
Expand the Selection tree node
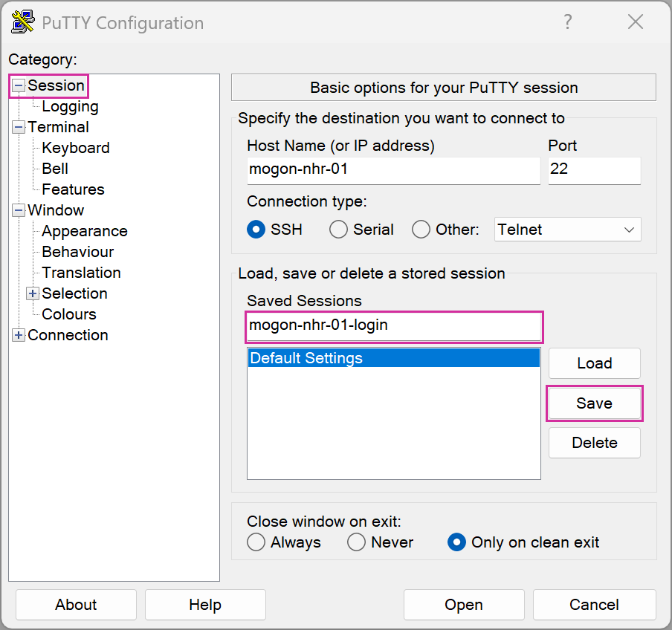(x=33, y=294)
